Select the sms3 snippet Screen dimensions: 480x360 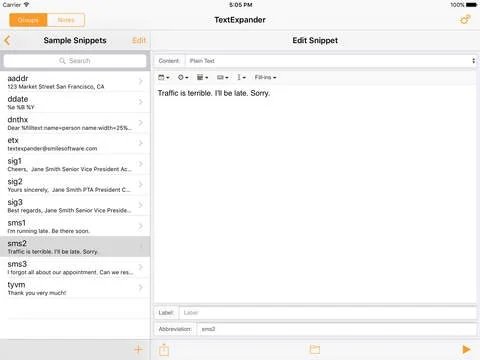[x=75, y=268]
